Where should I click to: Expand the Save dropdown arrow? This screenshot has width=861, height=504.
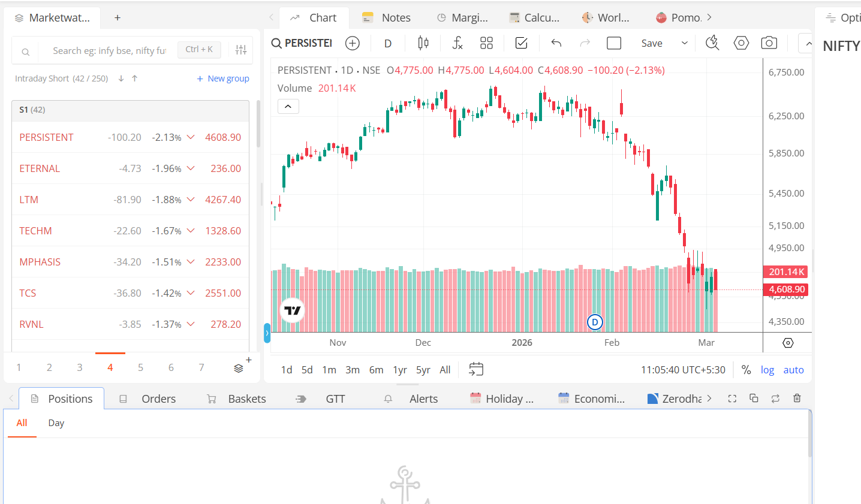(684, 43)
